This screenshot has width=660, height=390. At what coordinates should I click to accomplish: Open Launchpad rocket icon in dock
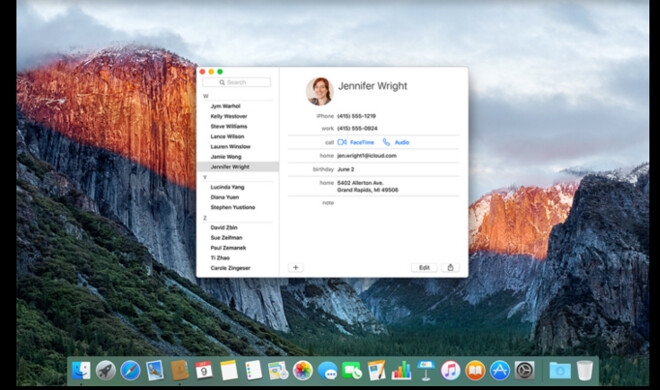(x=105, y=371)
